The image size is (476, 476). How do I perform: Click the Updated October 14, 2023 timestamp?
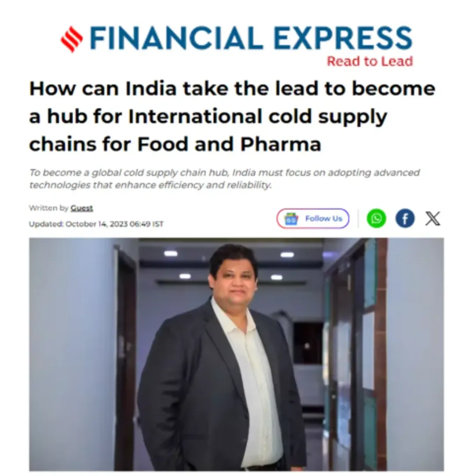click(x=96, y=224)
